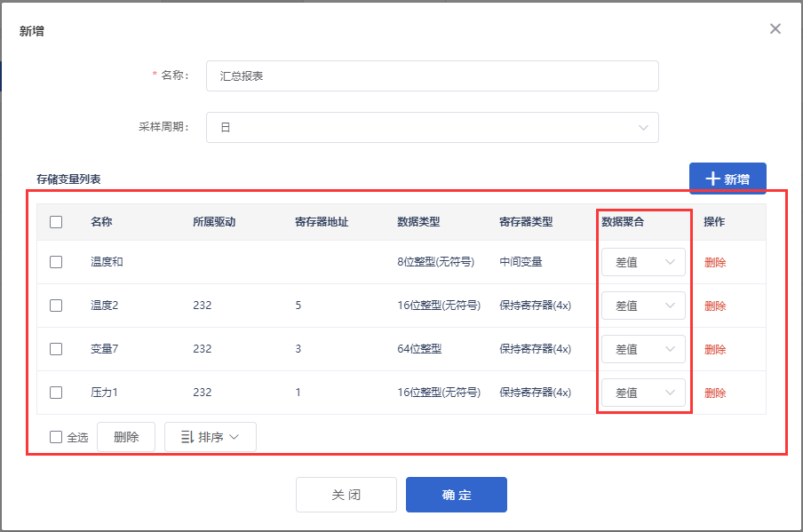The image size is (803, 532).
Task: Click register address 3 in 变量7 row
Action: (298, 349)
